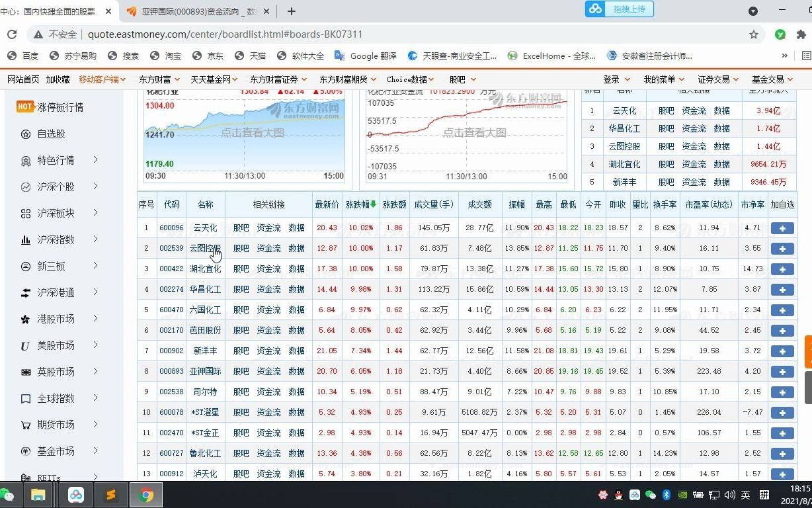Expand 特色行情 submenu arrow

tap(96, 159)
